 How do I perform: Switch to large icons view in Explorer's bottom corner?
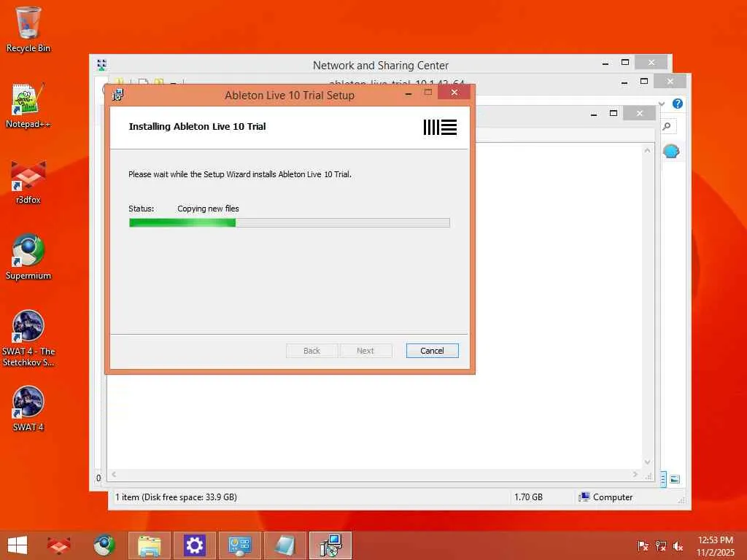coord(675,479)
